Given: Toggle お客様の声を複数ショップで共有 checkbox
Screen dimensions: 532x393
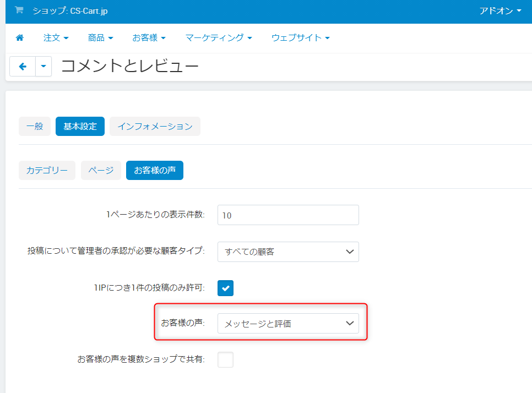Looking at the screenshot, I should [225, 360].
